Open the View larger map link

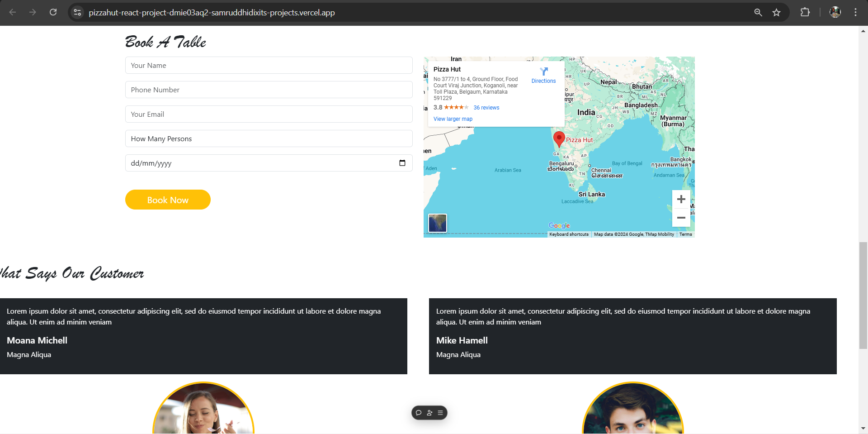(x=453, y=119)
